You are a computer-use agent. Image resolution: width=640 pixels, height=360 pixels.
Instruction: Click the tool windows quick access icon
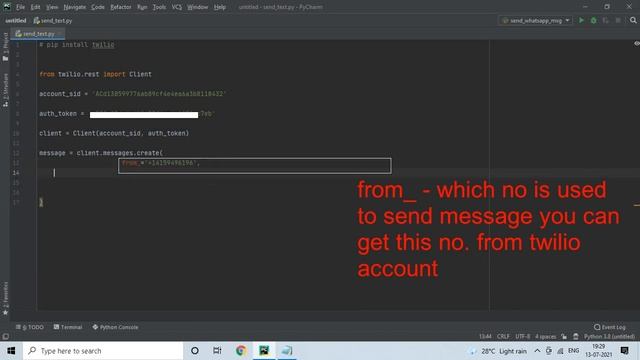[x=5, y=336]
